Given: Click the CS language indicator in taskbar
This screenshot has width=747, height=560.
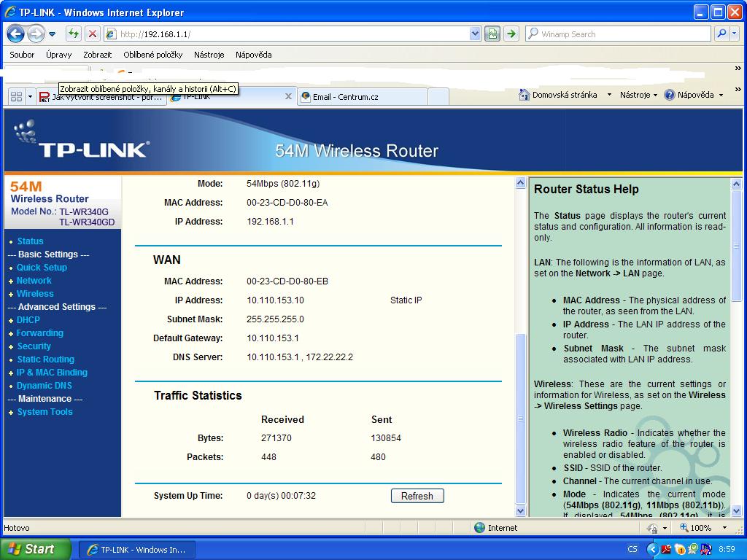Looking at the screenshot, I should [632, 549].
